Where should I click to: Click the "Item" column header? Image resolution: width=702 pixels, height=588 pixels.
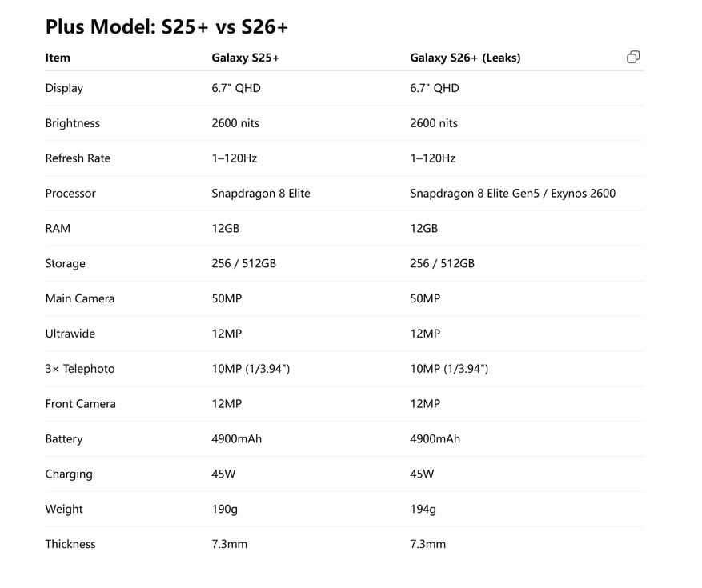(58, 58)
